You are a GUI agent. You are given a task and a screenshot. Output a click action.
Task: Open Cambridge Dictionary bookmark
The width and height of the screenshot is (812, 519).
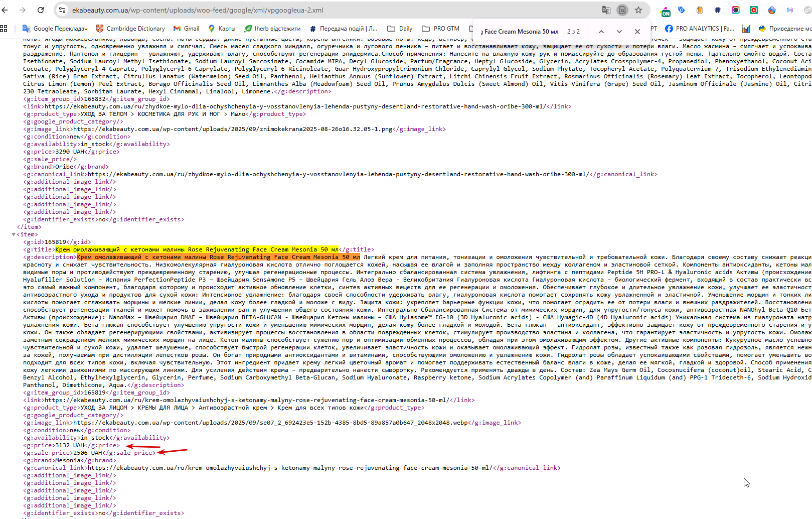tap(130, 29)
